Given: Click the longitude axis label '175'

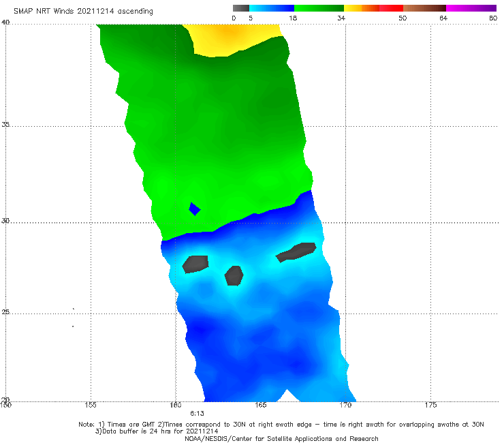Looking at the screenshot, I should 430,405.
